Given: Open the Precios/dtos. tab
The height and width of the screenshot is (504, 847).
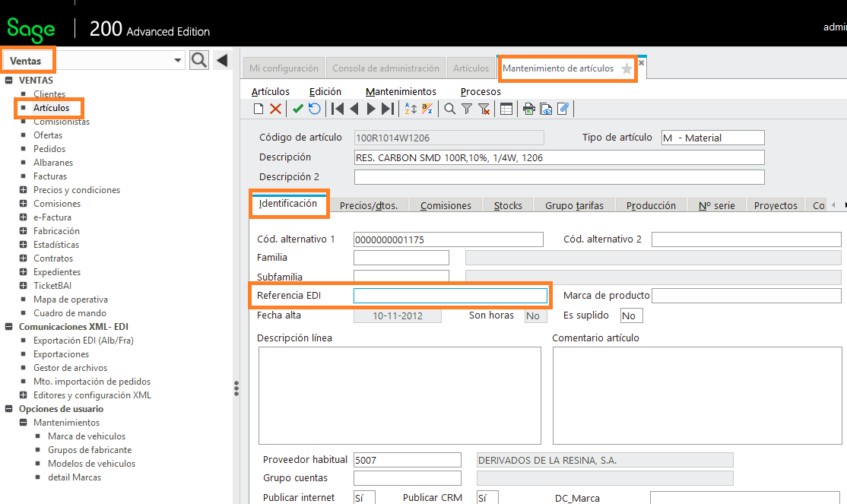Looking at the screenshot, I should click(369, 206).
